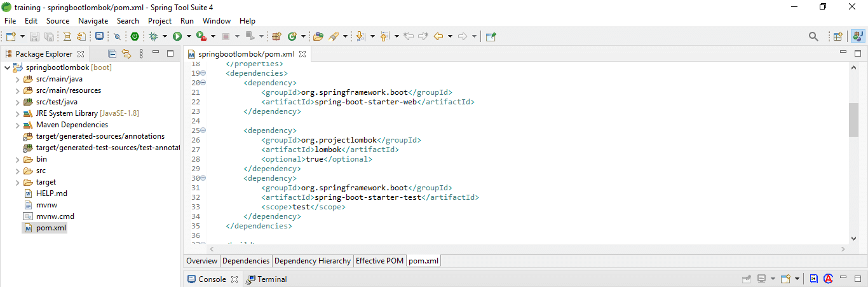The height and width of the screenshot is (287, 868).
Task: Click the green Boot Dashboard power icon
Action: 135,36
